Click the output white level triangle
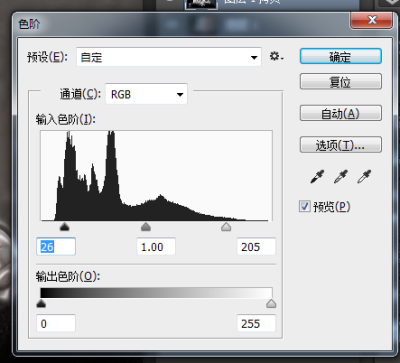This screenshot has width=400, height=363. tap(271, 303)
